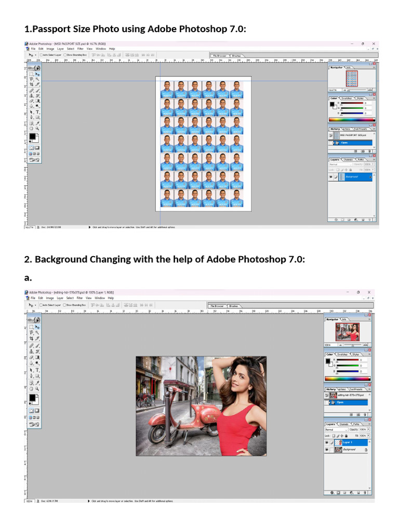Toggle lock transparent pixels in the editing-hdr Layers panel
This screenshot has width=399, height=532.
334,436
